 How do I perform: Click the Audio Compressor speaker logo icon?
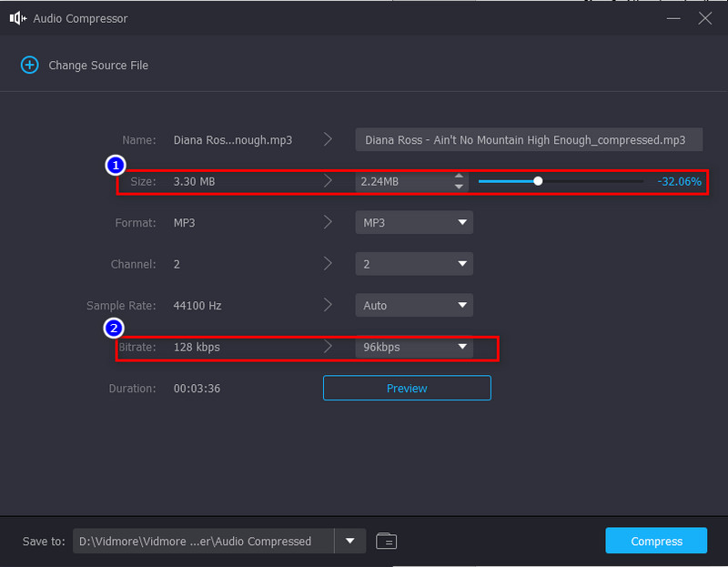(16, 17)
